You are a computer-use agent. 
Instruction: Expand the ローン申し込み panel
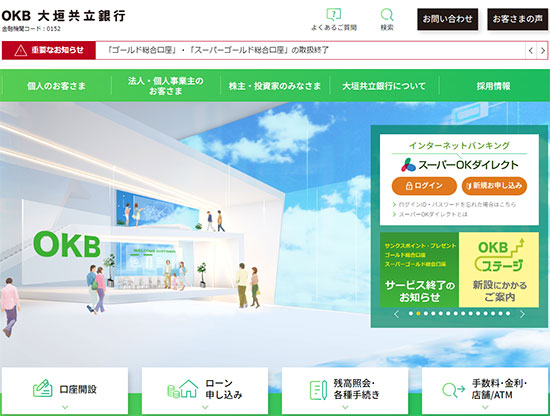coord(205,391)
